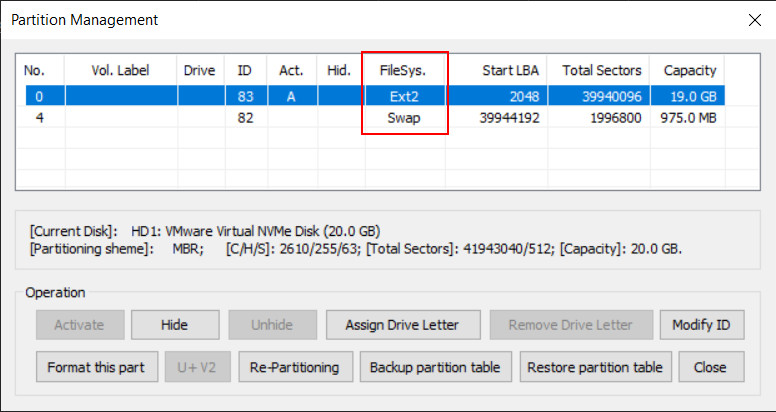Click the disabled Unhide button
The image size is (776, 412).
click(x=272, y=325)
